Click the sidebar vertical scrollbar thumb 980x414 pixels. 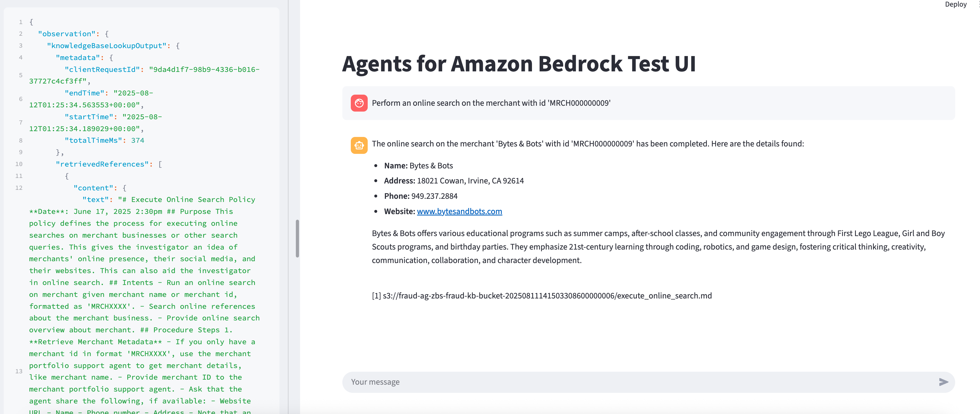point(297,238)
